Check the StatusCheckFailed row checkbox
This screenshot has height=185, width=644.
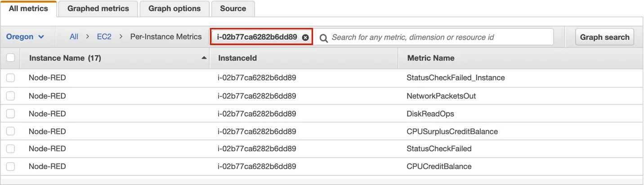tap(10, 149)
